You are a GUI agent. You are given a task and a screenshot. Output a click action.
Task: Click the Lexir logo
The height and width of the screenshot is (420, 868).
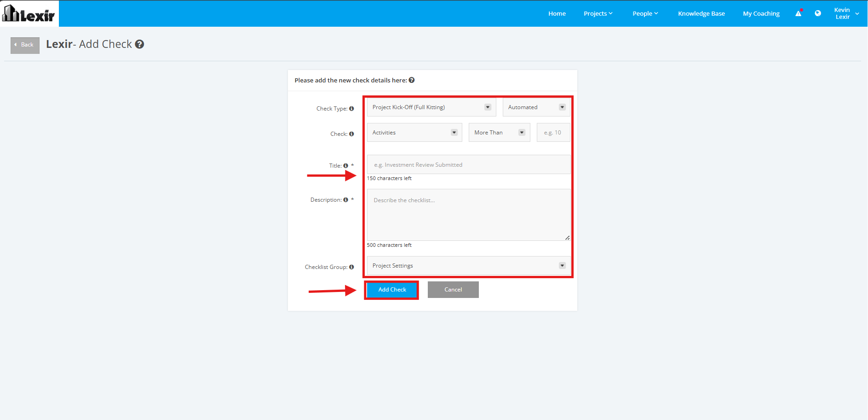(x=29, y=13)
